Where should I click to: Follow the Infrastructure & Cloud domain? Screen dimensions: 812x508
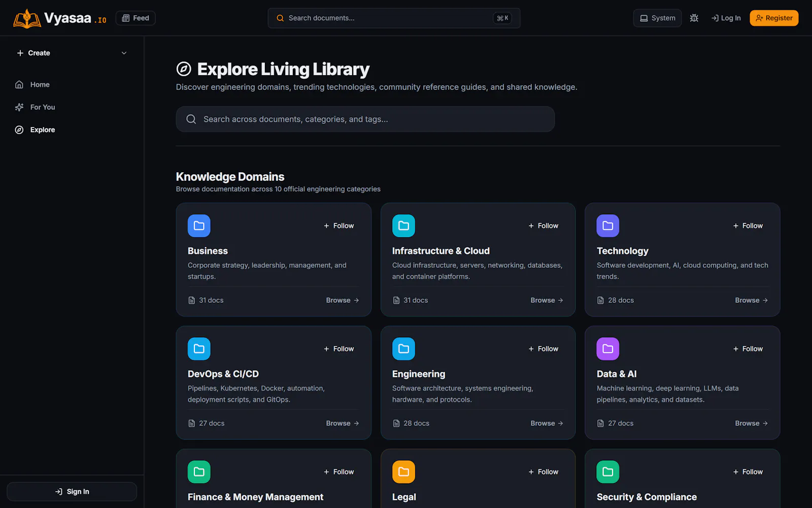tap(544, 226)
